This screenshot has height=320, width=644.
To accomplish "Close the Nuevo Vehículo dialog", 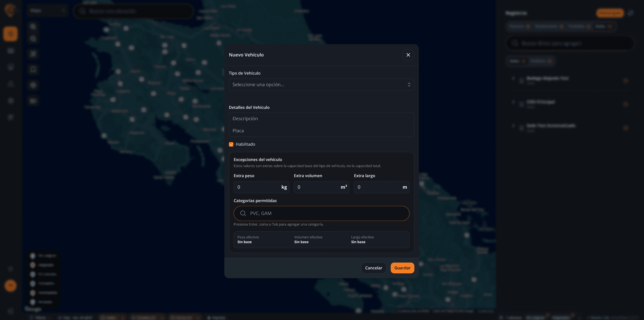I will click(x=408, y=55).
